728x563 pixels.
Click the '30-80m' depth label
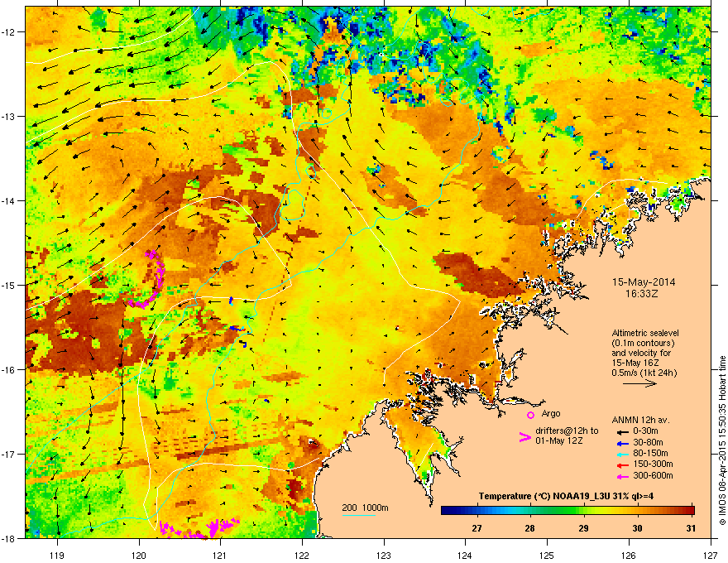click(648, 443)
